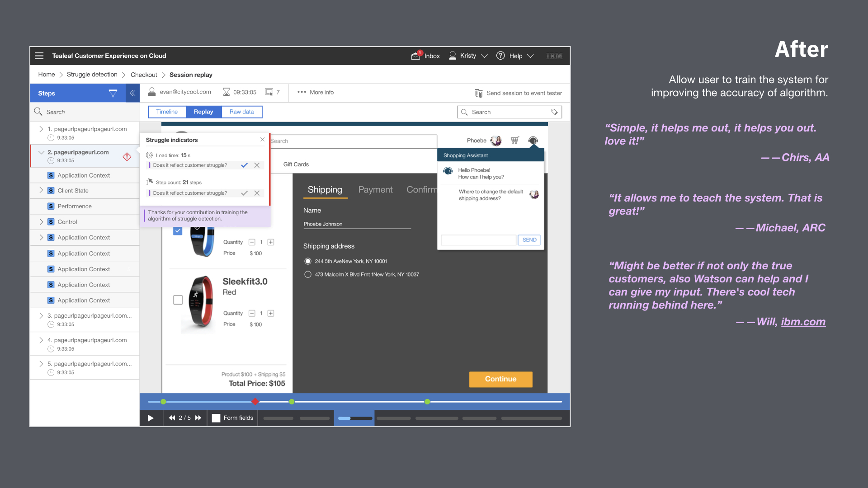Click the last green timeline marker

427,401
